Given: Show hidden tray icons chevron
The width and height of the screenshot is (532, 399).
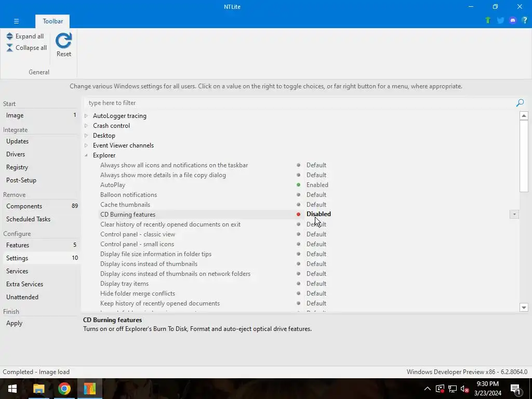Looking at the screenshot, I should pyautogui.click(x=428, y=389).
